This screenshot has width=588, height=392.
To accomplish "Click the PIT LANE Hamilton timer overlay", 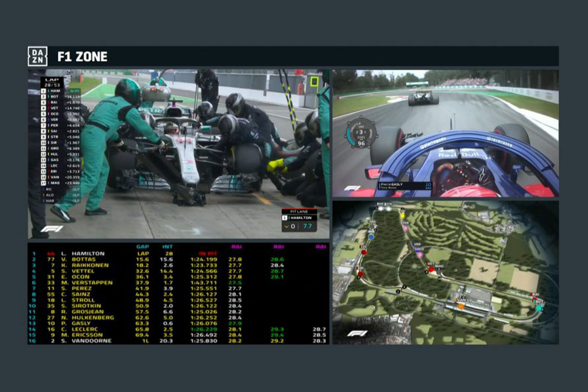I will [x=299, y=220].
